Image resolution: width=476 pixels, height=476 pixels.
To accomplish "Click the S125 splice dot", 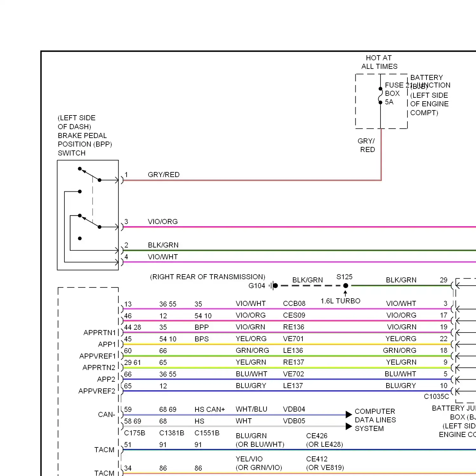I will pos(346,286).
